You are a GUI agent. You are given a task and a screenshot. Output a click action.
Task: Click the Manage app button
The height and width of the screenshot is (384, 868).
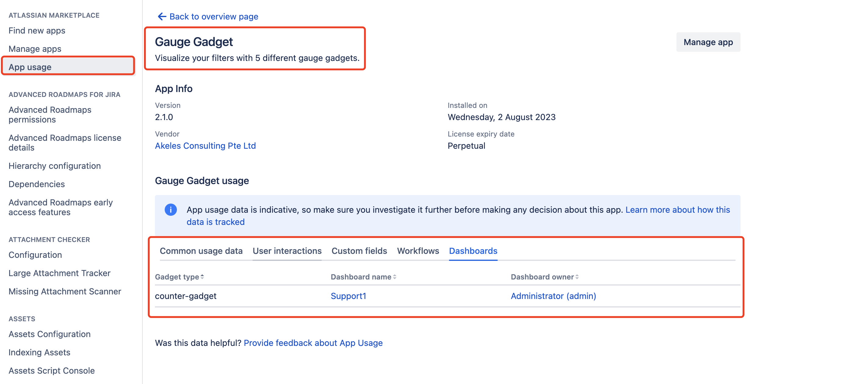click(x=708, y=42)
